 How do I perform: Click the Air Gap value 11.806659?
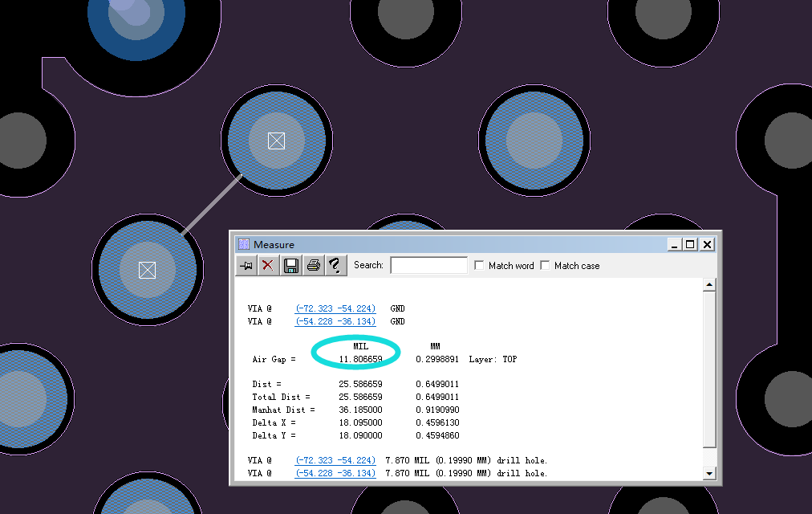point(360,359)
